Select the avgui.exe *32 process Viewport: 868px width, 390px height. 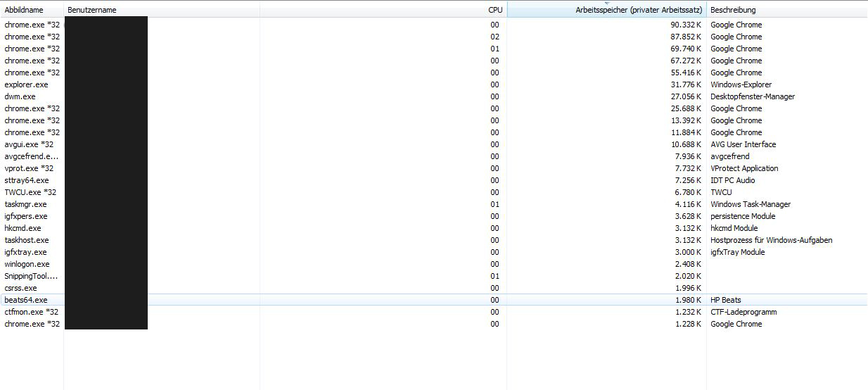tap(434, 144)
